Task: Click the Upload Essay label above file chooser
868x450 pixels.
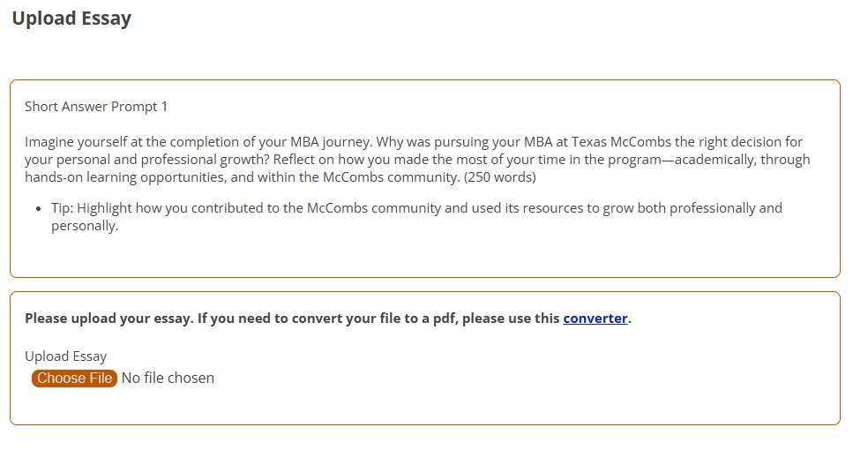Action: 65,356
